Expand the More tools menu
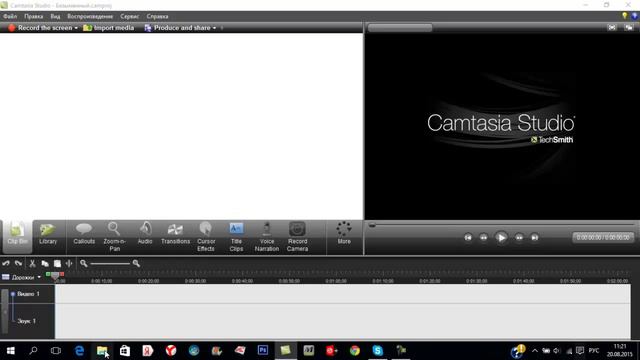The image size is (640, 360). (344, 233)
